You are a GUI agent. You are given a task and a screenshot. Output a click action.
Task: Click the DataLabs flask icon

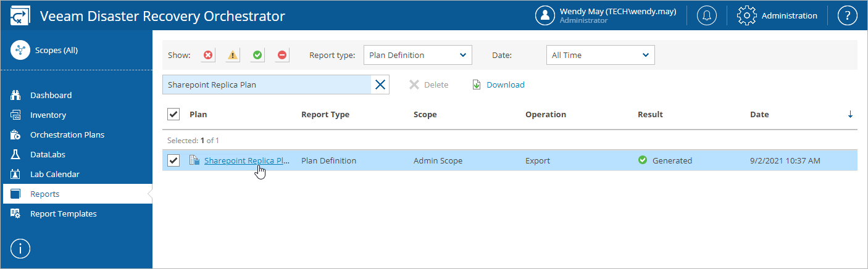(x=16, y=154)
